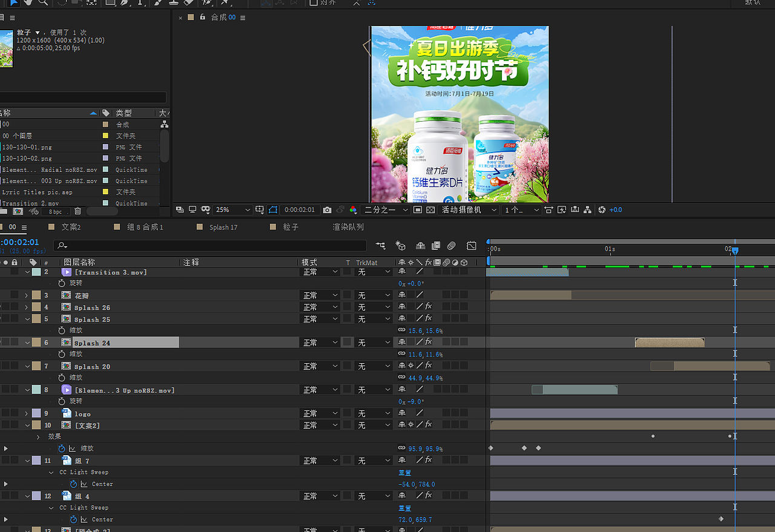Toggle the fx switch on Splash 24
775x532 pixels.
[429, 343]
